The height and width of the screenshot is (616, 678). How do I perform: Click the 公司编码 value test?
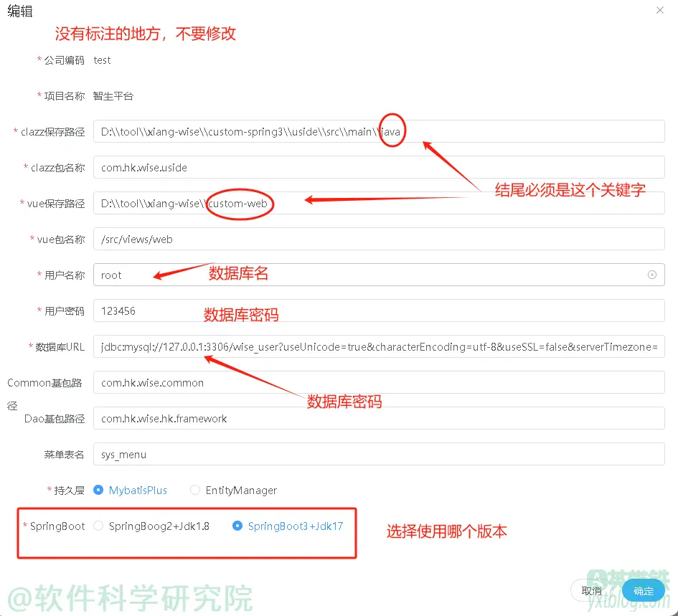(x=102, y=60)
